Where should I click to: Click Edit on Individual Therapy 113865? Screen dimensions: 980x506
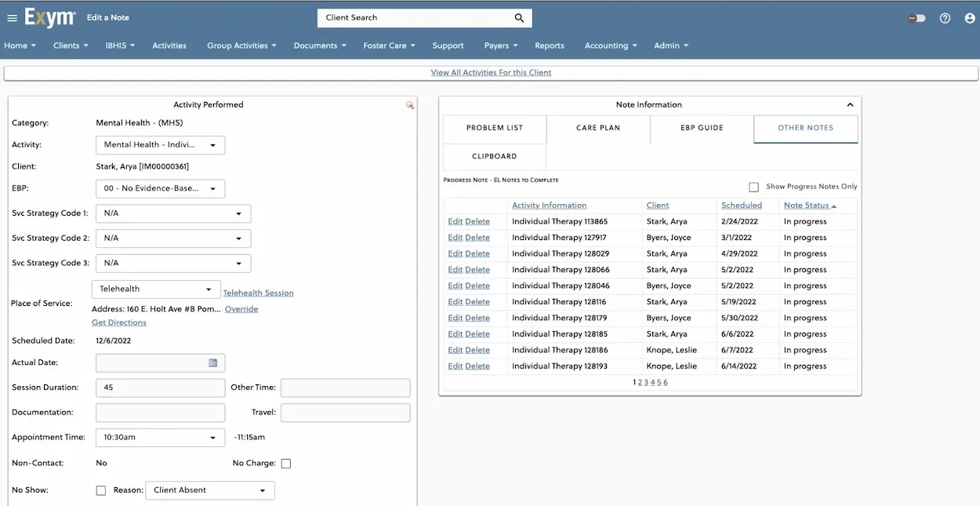click(455, 220)
